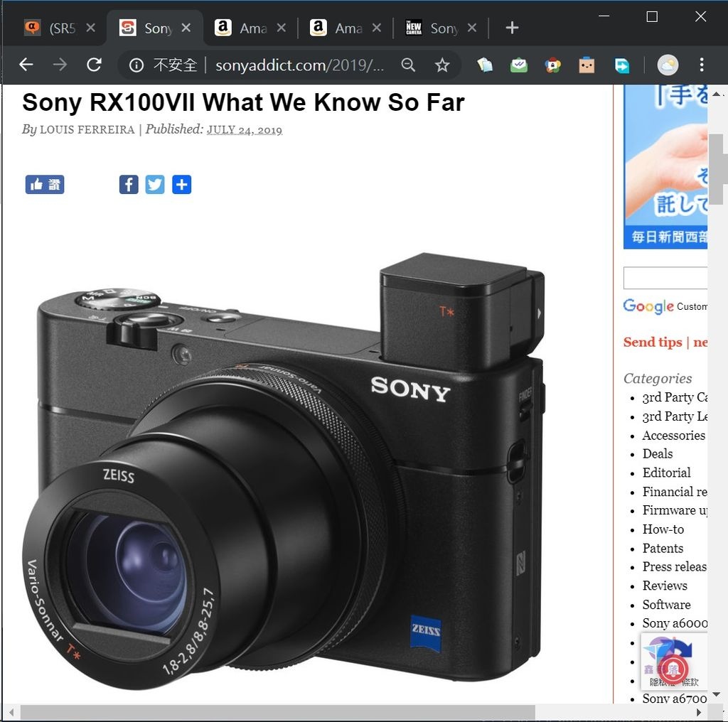Open the zoom magnifier in the address bar

pos(408,65)
